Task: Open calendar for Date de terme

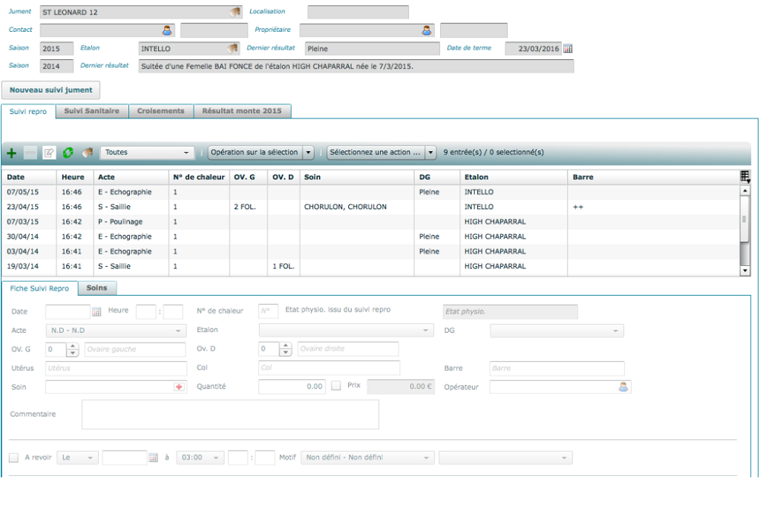Action: coord(568,49)
